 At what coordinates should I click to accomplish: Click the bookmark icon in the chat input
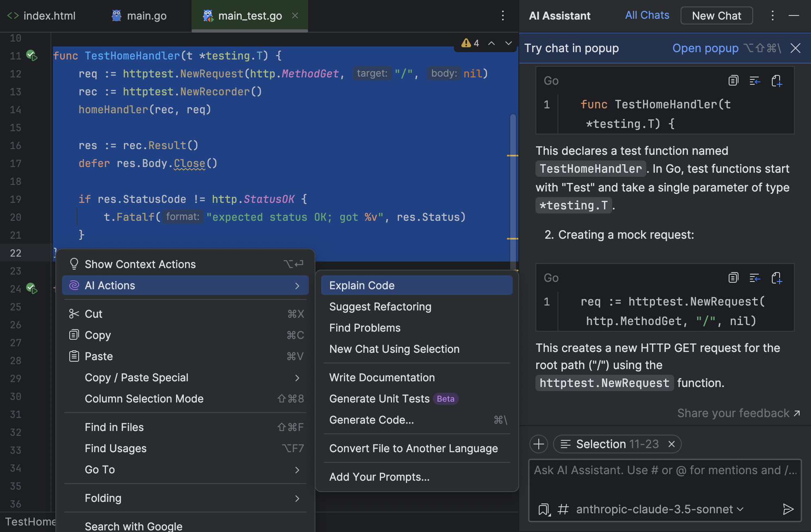pos(544,509)
